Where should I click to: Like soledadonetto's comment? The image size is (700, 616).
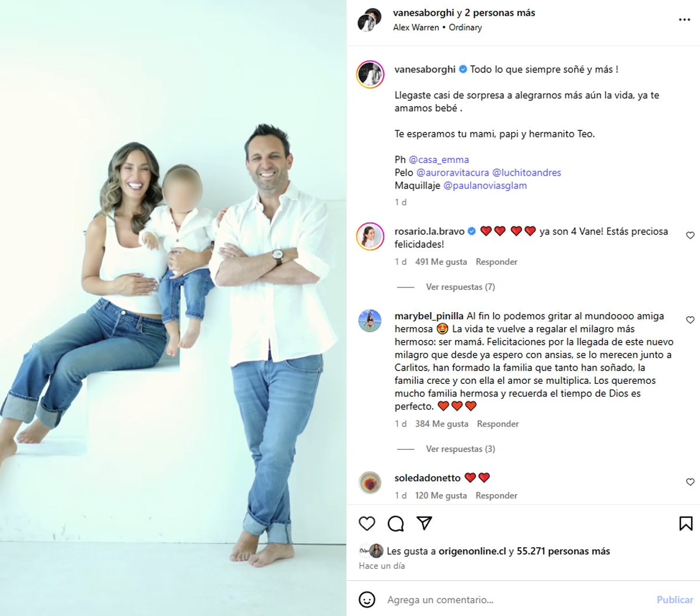tap(690, 482)
